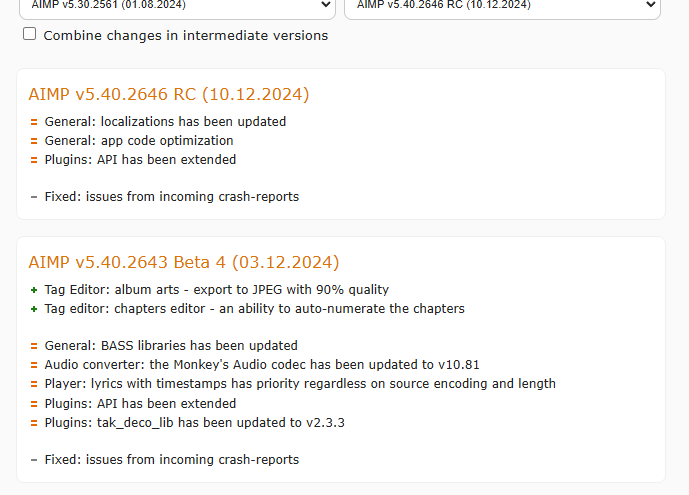Click the dash icon beside Fixed entry in RC card
Viewport: 689px width, 495px height.
[34, 197]
